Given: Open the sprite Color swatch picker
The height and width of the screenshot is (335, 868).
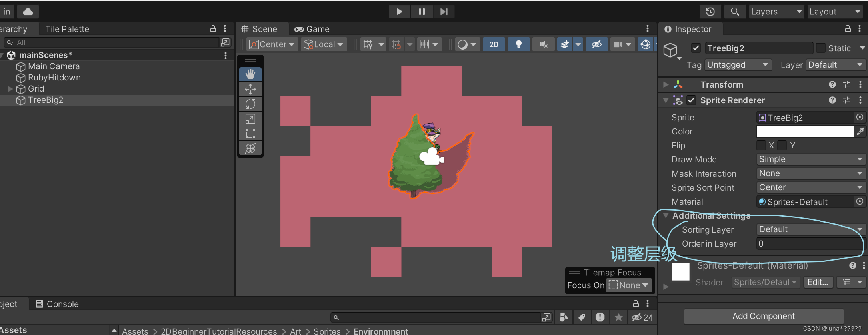Looking at the screenshot, I should coord(805,131).
